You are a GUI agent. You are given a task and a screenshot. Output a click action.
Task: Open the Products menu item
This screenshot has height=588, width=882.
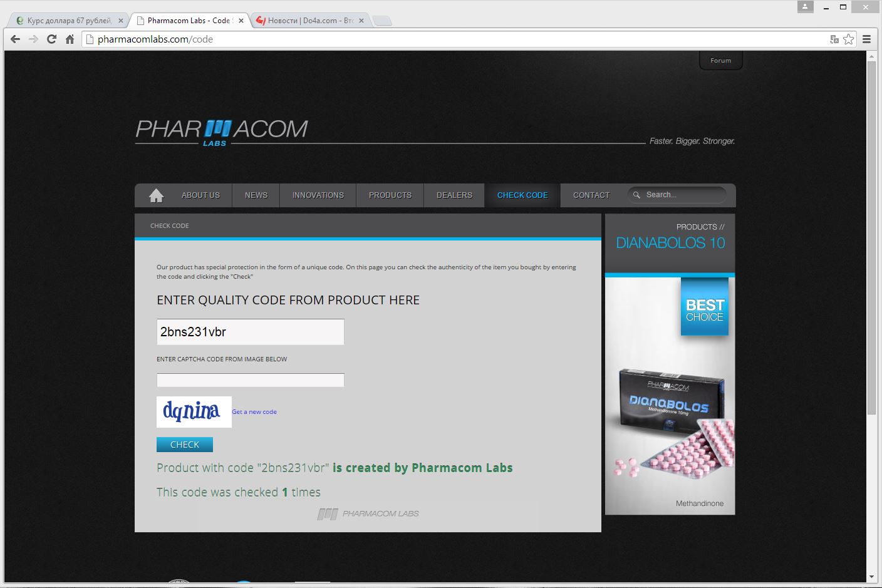click(x=390, y=195)
